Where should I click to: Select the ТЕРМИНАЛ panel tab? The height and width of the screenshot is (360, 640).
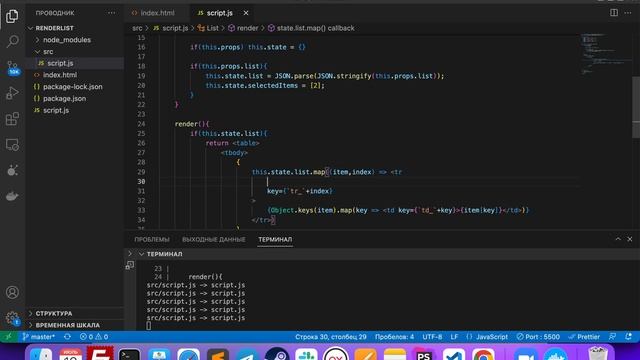(x=275, y=240)
